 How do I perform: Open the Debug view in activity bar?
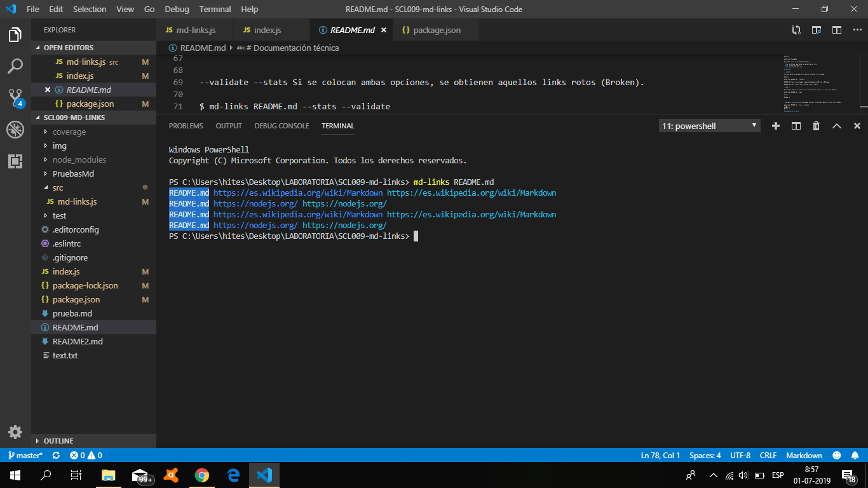[x=15, y=130]
